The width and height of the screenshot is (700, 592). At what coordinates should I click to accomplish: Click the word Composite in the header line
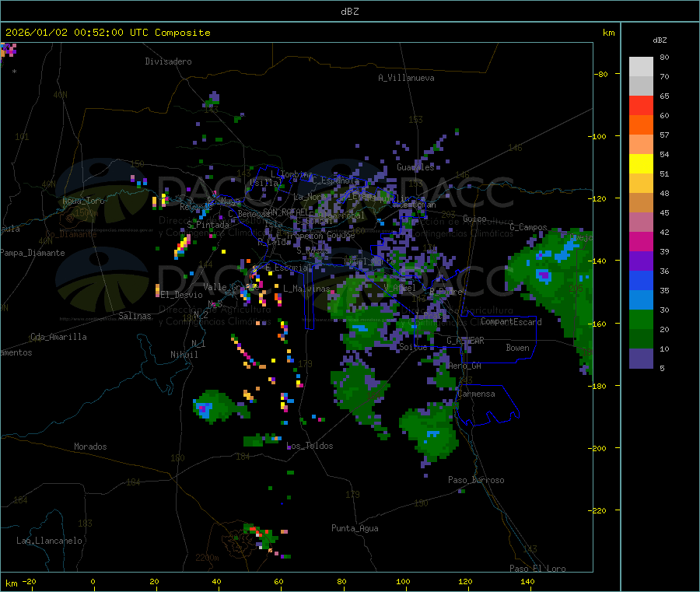(x=183, y=33)
